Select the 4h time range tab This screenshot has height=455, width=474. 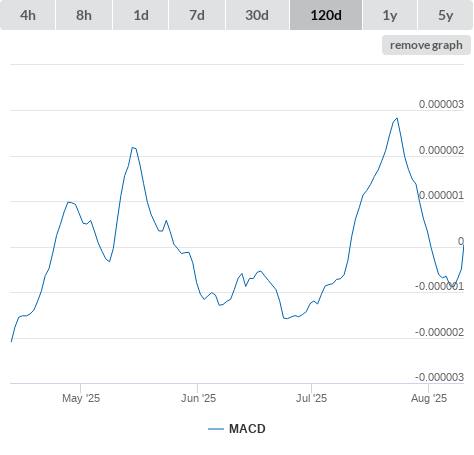tap(28, 15)
